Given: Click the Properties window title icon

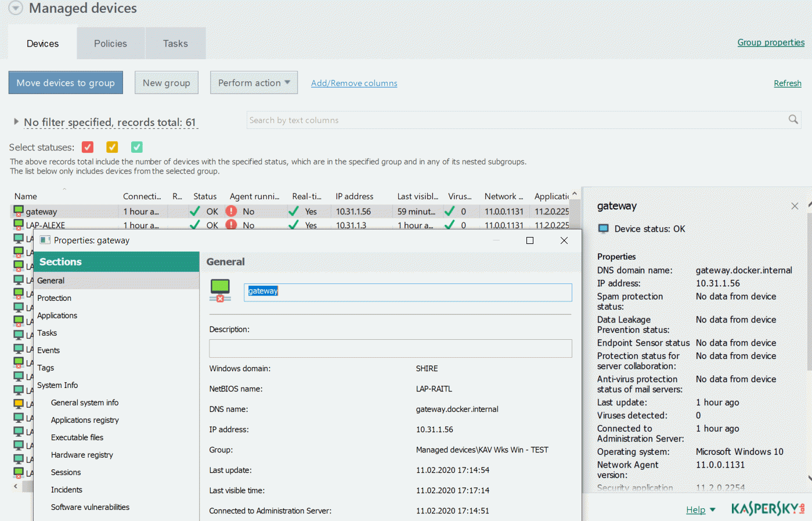Looking at the screenshot, I should click(45, 240).
